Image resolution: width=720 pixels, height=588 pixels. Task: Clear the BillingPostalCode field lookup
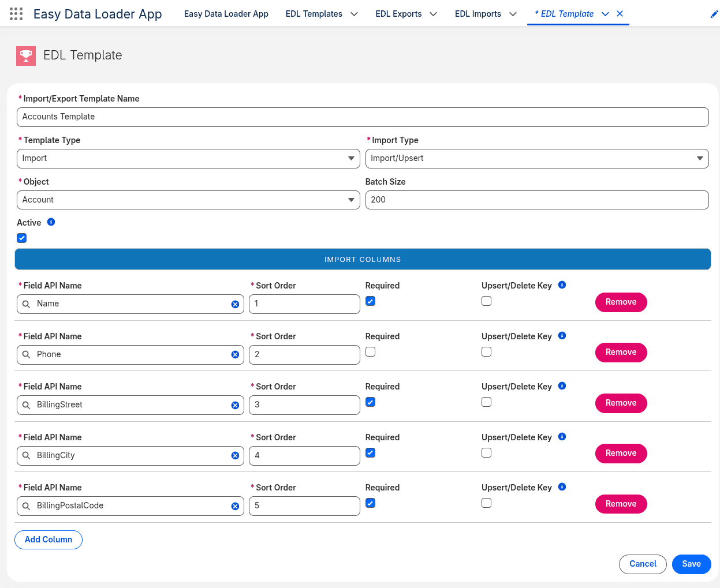(x=235, y=506)
